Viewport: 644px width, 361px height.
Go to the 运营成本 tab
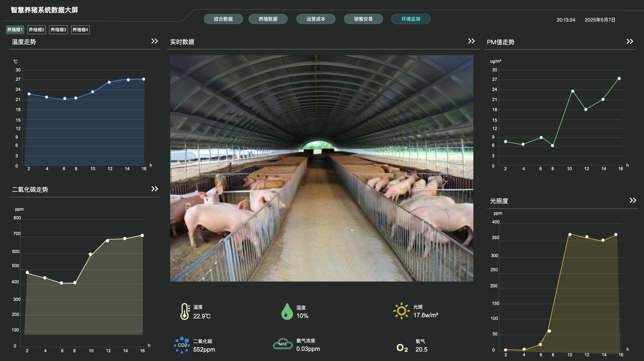[x=316, y=19]
